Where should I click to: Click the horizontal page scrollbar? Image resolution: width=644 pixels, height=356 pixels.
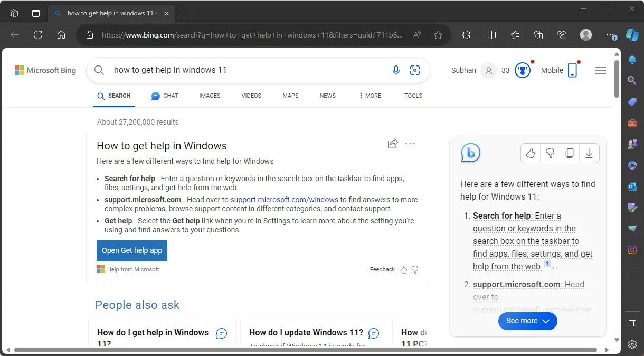305,350
